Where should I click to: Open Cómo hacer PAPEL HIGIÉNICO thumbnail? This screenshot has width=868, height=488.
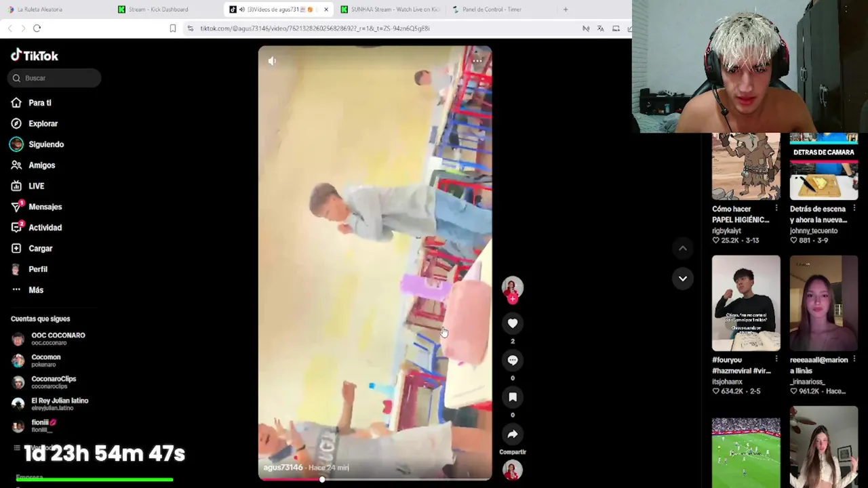coord(746,167)
